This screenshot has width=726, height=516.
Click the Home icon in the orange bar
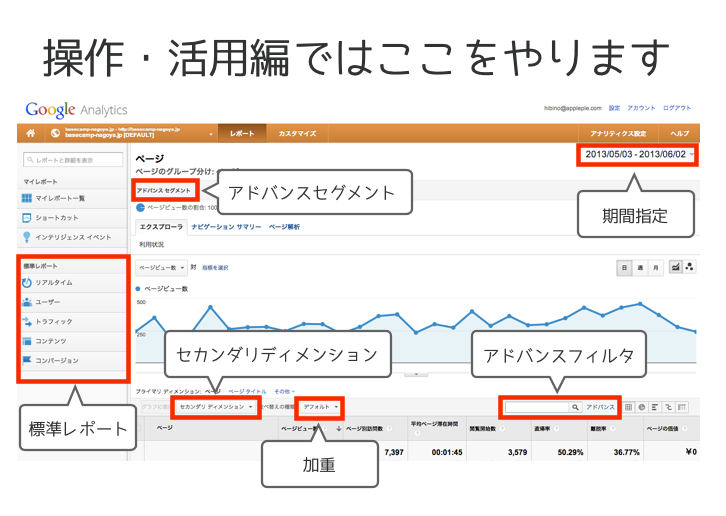point(31,133)
